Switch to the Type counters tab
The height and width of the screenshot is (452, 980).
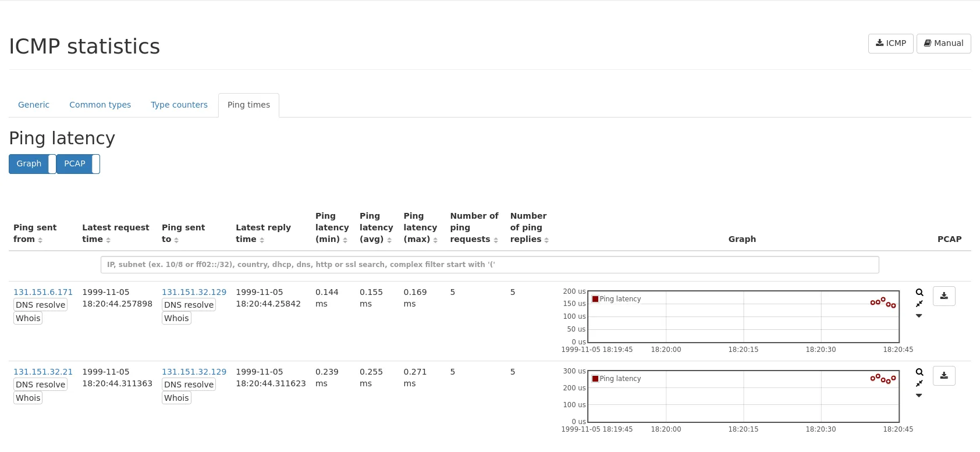click(x=179, y=105)
